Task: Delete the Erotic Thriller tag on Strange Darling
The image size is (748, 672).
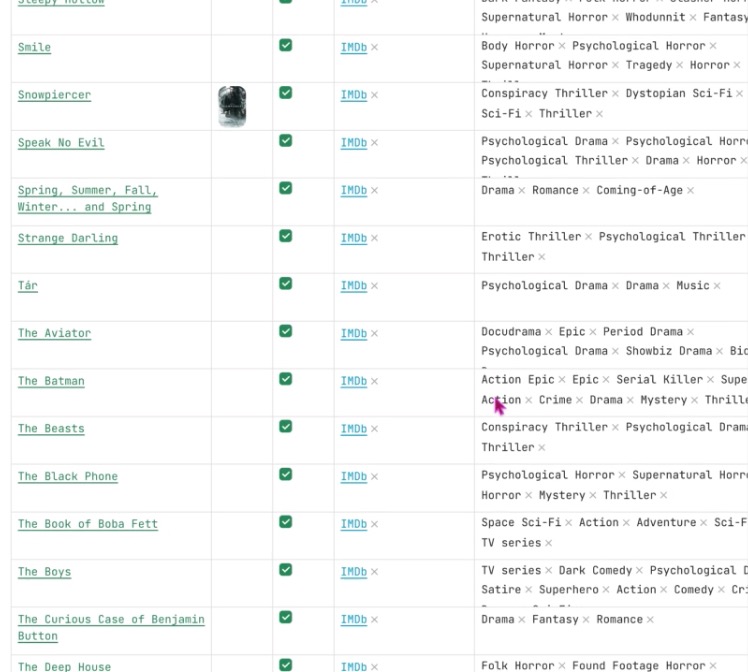Action: (x=589, y=237)
